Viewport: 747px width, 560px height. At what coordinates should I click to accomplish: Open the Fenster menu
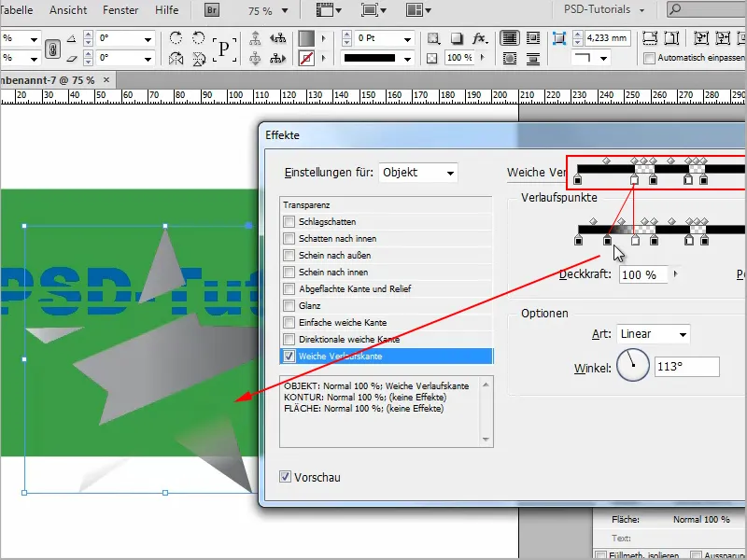[x=120, y=9]
